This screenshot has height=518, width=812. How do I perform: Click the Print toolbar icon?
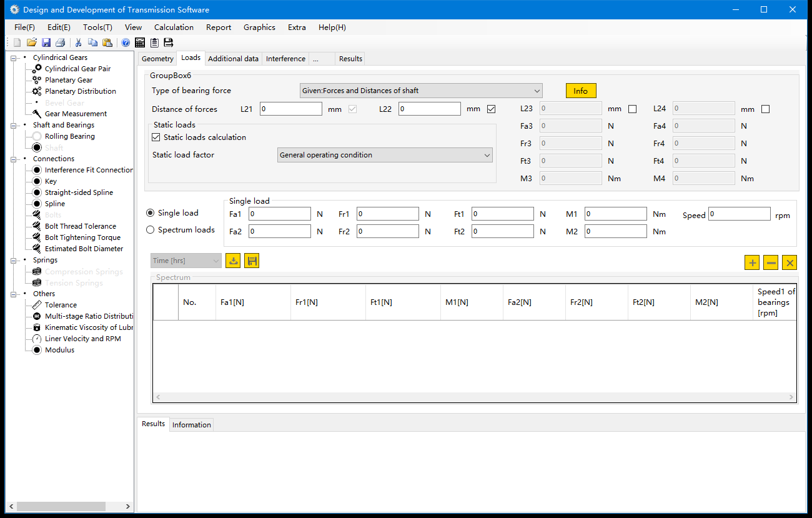61,42
